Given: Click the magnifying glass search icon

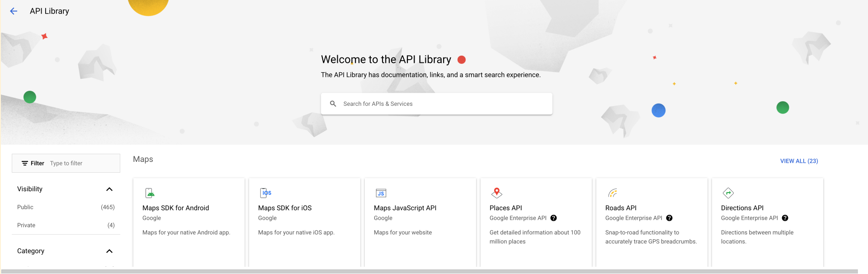Looking at the screenshot, I should (x=333, y=104).
